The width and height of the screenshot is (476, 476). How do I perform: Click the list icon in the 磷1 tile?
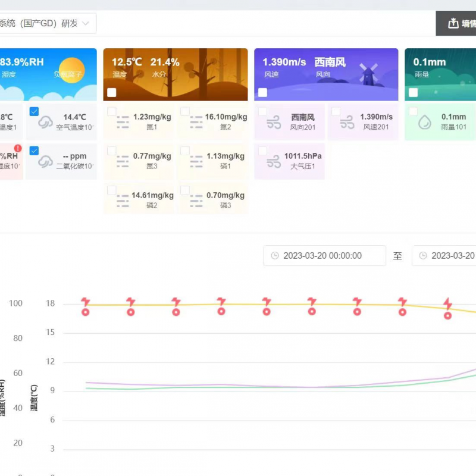[196, 161]
